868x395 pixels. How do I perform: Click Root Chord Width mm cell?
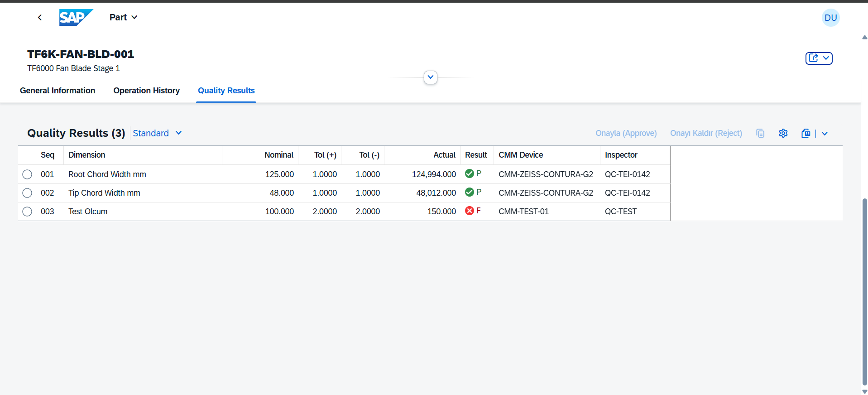click(107, 174)
